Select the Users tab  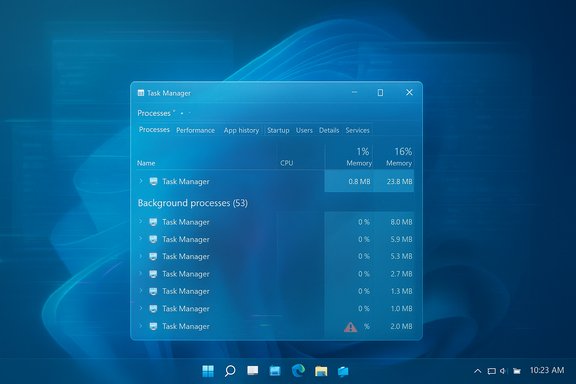(x=304, y=130)
